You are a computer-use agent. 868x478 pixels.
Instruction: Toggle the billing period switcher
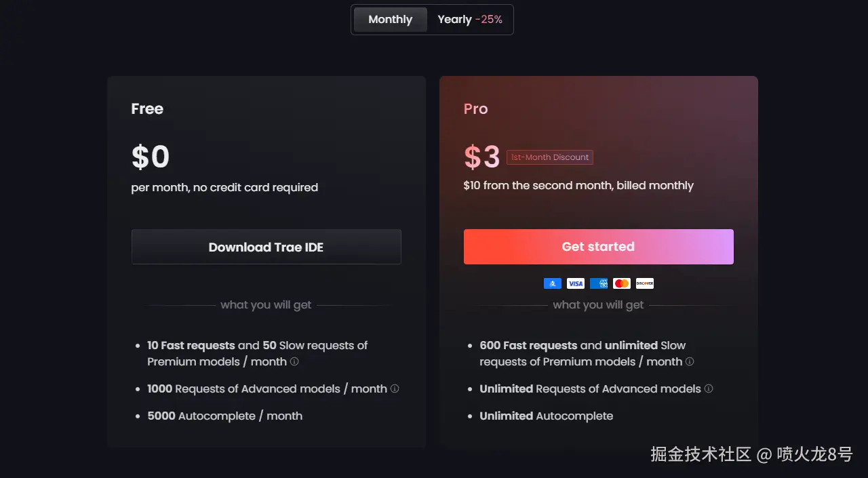(432, 19)
